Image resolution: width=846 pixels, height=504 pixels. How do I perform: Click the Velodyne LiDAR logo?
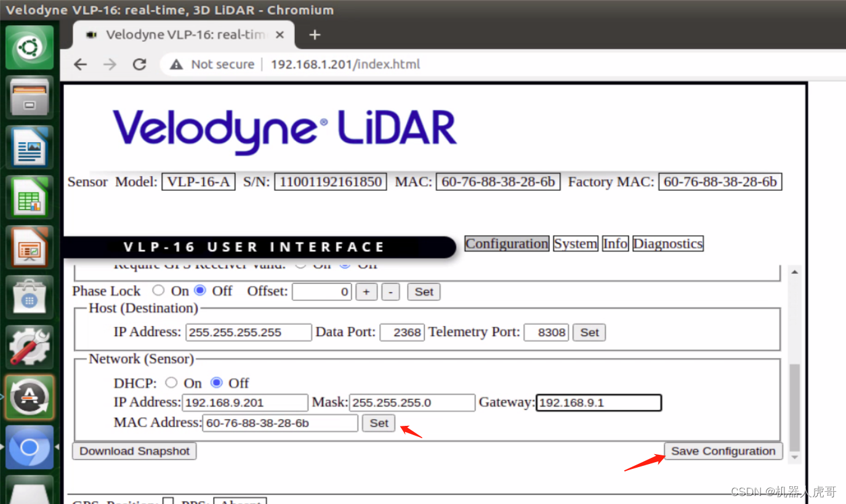pos(285,131)
